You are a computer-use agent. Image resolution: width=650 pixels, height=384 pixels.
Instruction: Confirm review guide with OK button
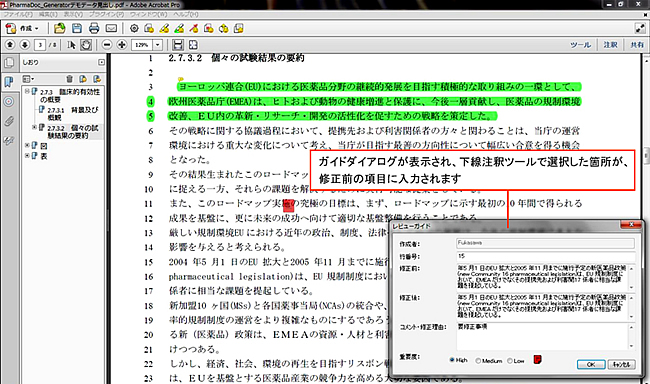point(591,364)
